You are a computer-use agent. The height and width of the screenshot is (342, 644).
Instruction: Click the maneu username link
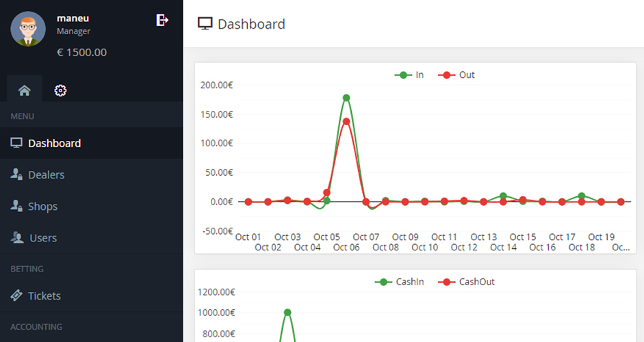click(73, 18)
